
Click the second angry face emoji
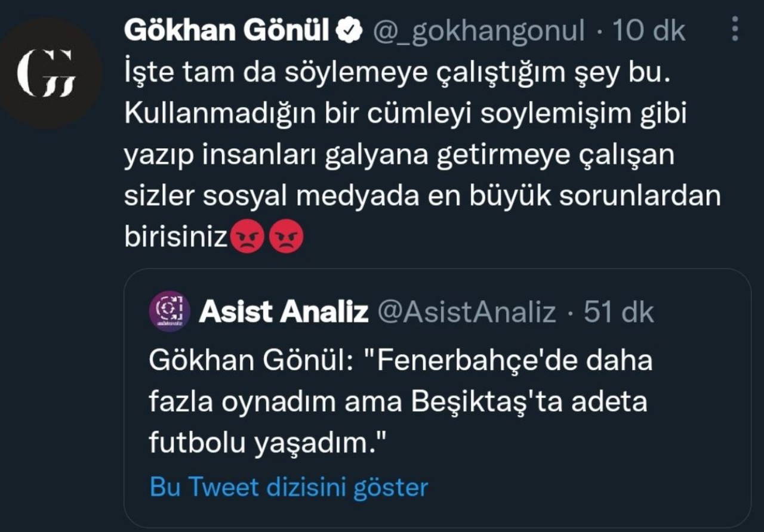[x=286, y=237]
